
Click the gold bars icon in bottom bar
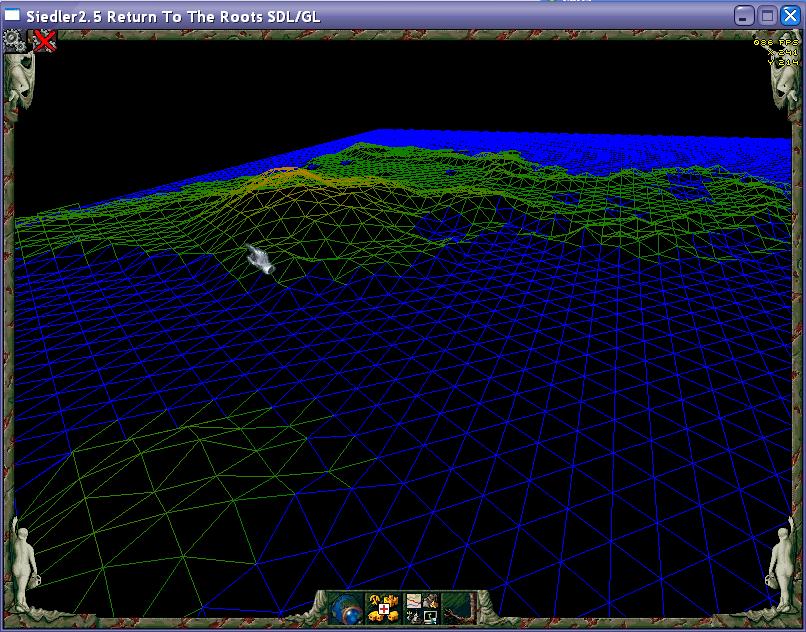[x=374, y=616]
